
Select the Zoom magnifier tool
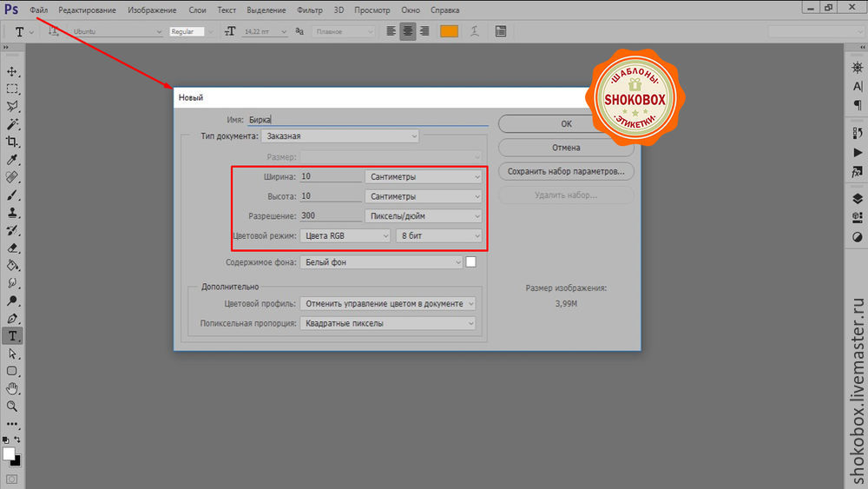click(12, 406)
